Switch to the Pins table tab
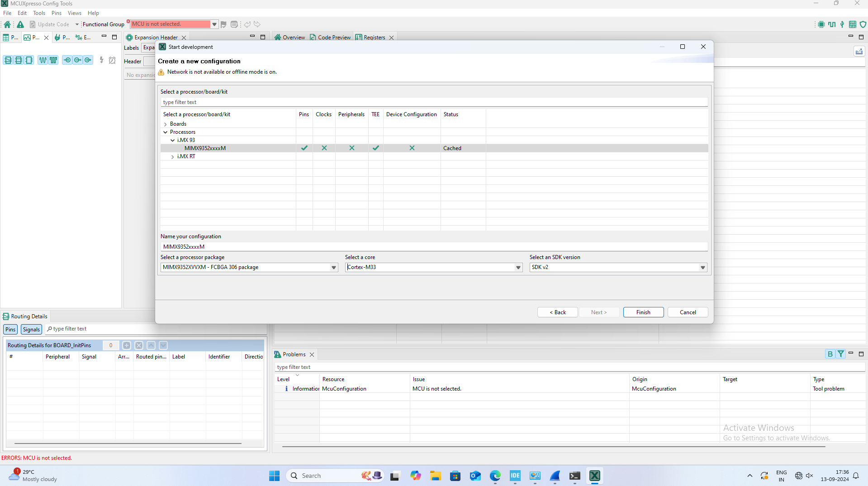The width and height of the screenshot is (868, 486). (11, 38)
